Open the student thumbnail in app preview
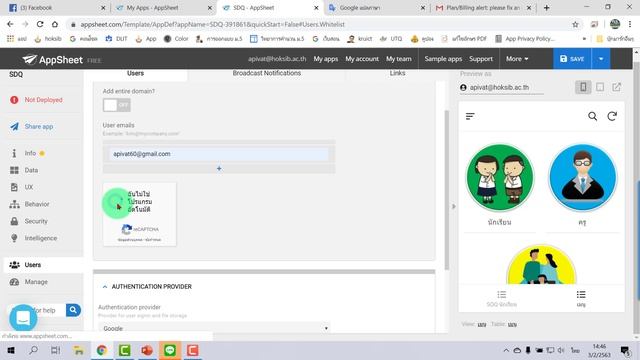Image resolution: width=640 pixels, height=360 pixels. point(500,178)
